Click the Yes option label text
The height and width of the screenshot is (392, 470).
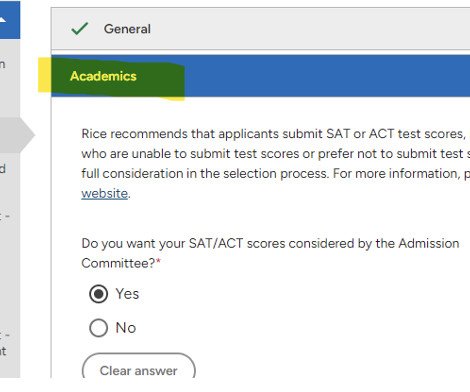pos(127,294)
